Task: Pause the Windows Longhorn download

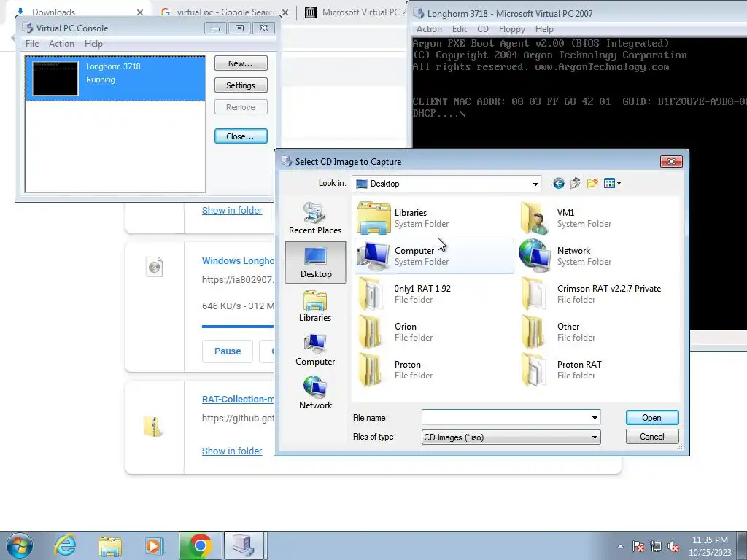Action: click(228, 351)
